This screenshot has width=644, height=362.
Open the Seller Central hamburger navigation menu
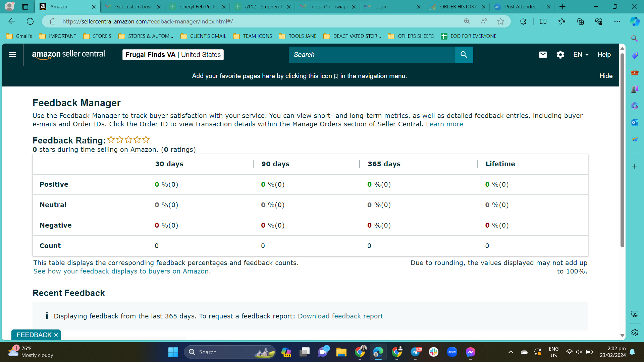(12, 55)
